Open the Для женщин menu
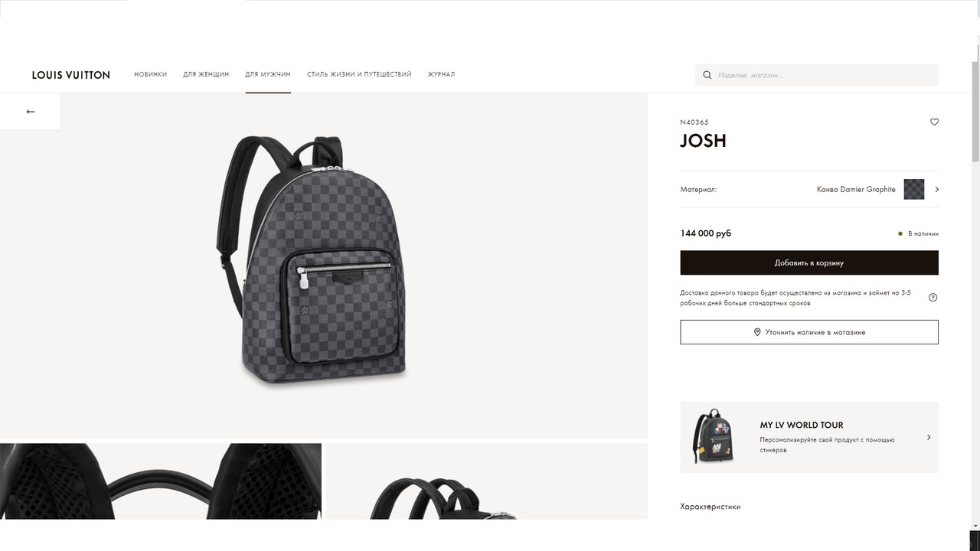This screenshot has width=980, height=551. tap(206, 74)
